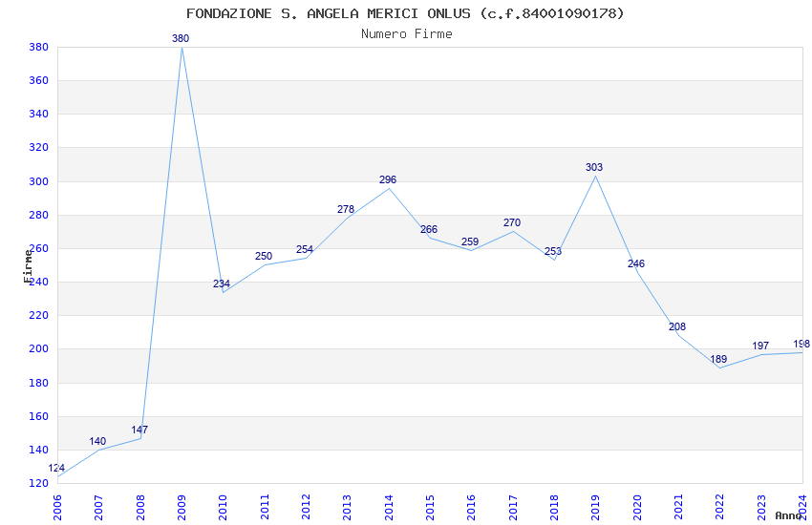Select the x-axis year 2023

click(x=761, y=508)
